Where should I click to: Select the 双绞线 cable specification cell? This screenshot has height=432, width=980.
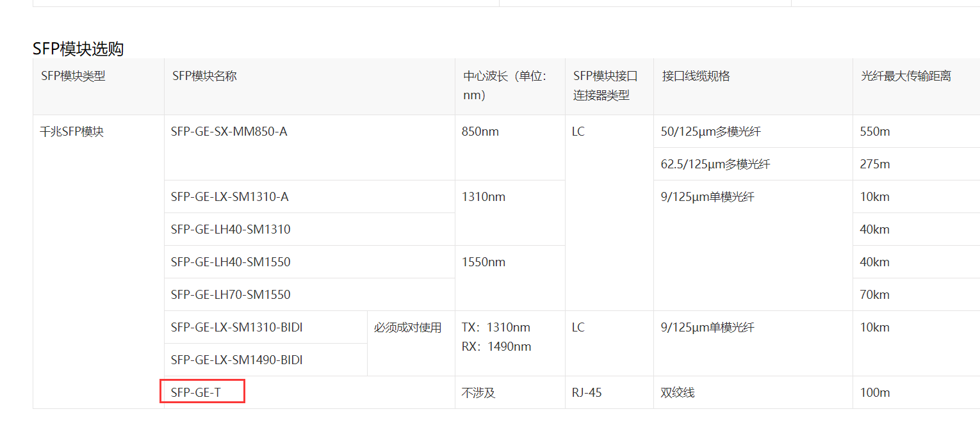coord(678,392)
